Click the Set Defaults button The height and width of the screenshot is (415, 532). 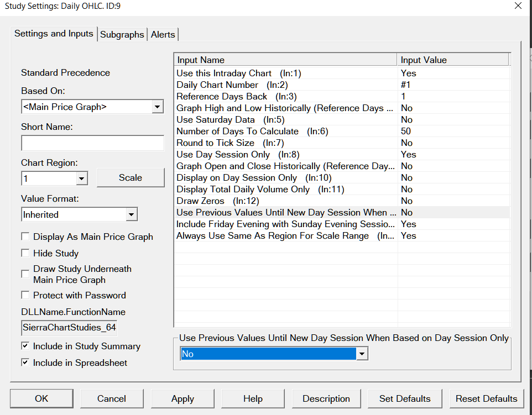[405, 398]
